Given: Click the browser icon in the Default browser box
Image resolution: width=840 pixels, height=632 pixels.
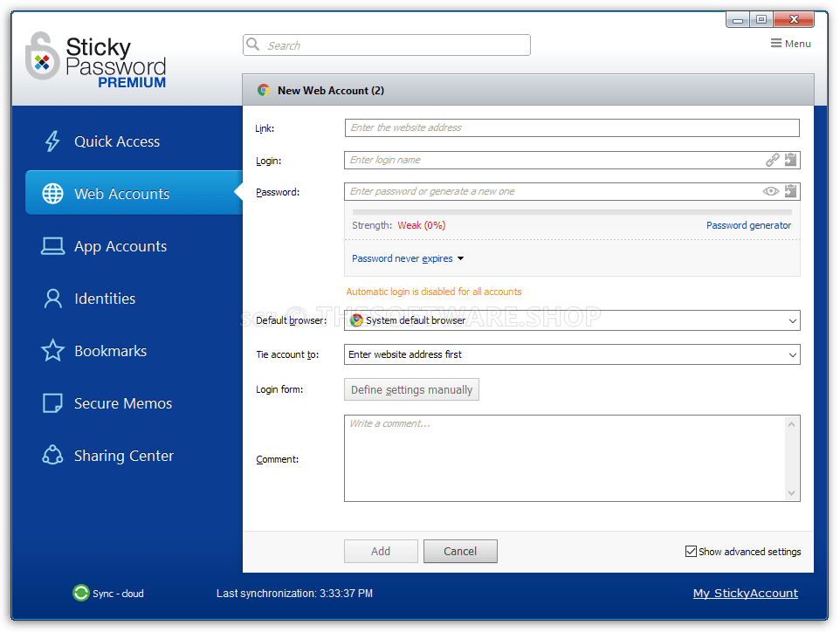Looking at the screenshot, I should click(356, 320).
